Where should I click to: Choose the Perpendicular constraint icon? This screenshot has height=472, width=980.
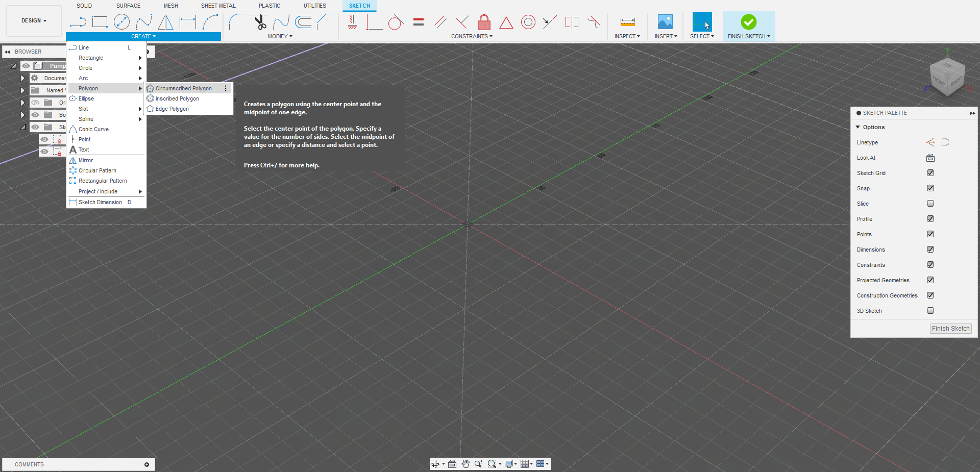[462, 22]
